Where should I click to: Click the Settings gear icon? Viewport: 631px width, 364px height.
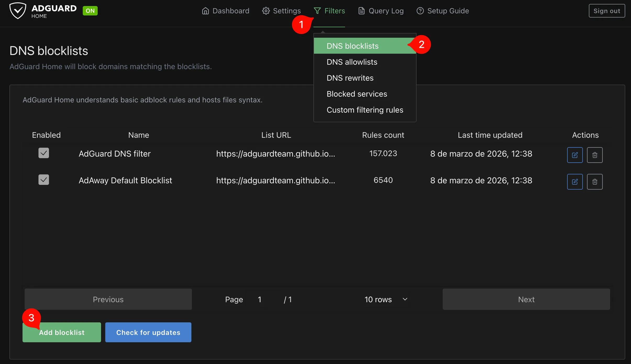(x=266, y=11)
